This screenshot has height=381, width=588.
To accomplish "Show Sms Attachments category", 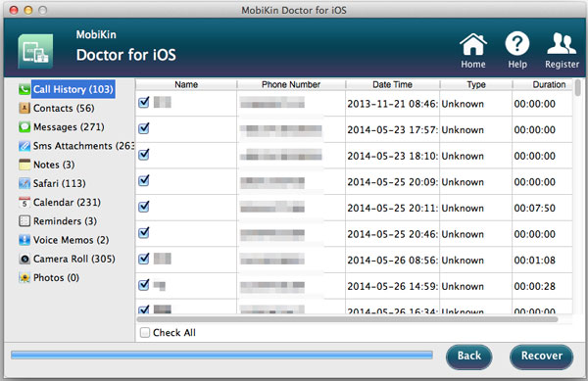I will [83, 146].
